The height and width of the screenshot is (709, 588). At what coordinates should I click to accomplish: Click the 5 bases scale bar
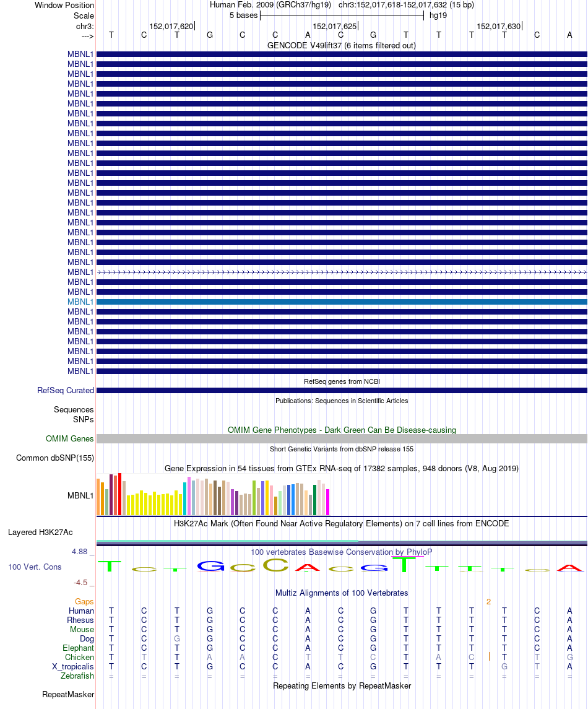point(342,15)
